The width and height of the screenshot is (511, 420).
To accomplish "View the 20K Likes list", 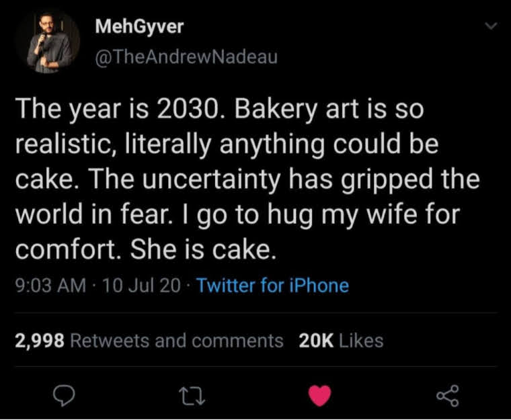I will pos(341,341).
